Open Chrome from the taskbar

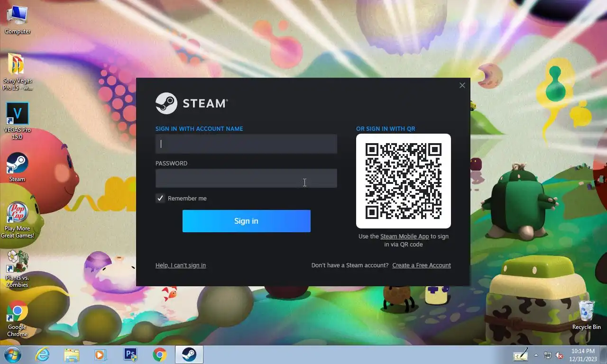(159, 355)
